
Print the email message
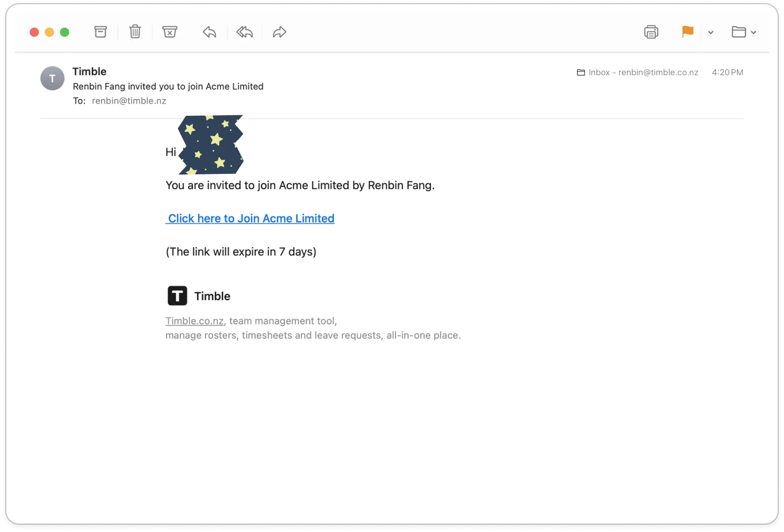click(x=651, y=32)
